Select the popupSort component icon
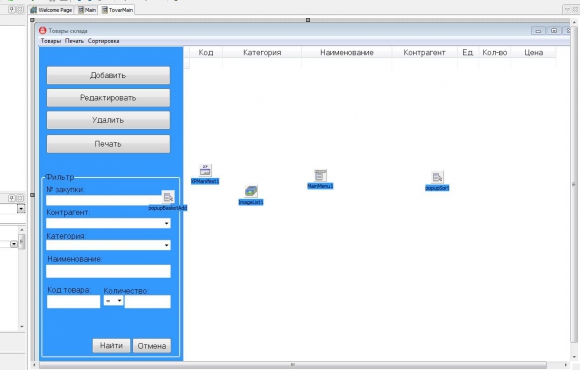Viewport: 580px width, 370px height. 437,177
